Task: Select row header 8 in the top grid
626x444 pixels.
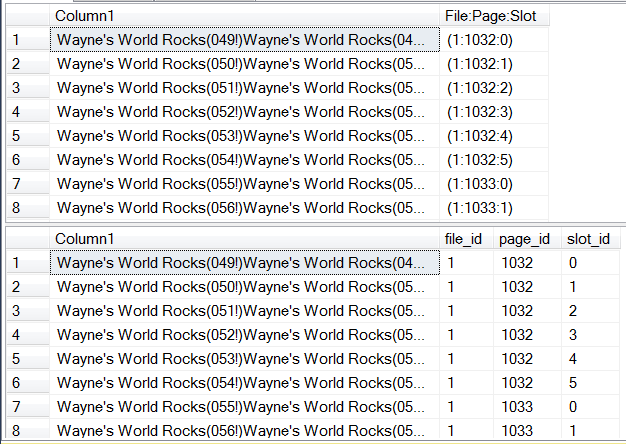Action: (x=28, y=208)
